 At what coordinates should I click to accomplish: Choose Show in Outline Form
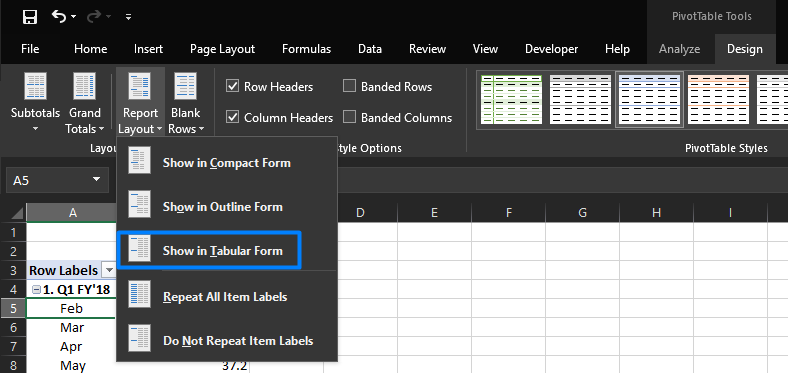pos(227,207)
